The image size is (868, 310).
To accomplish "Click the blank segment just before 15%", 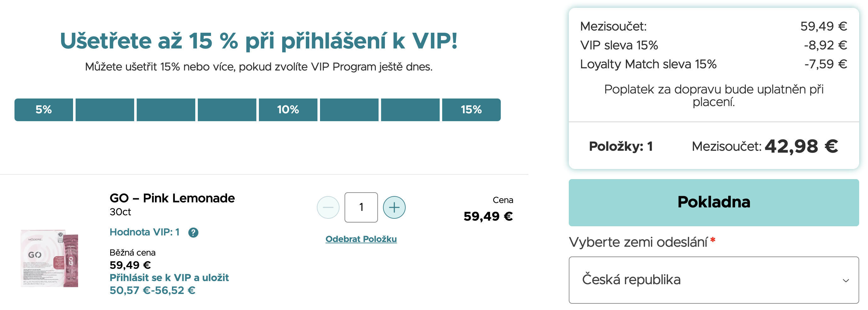I will (x=410, y=110).
